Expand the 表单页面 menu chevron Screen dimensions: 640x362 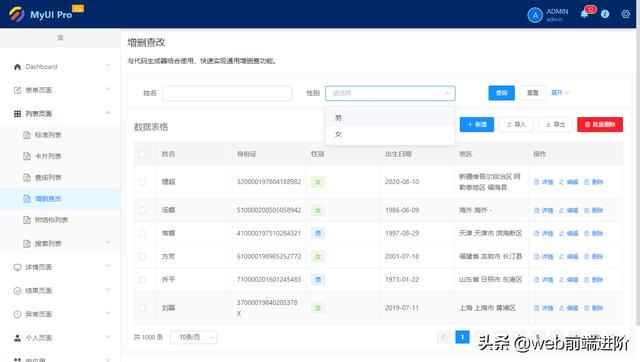(108, 89)
